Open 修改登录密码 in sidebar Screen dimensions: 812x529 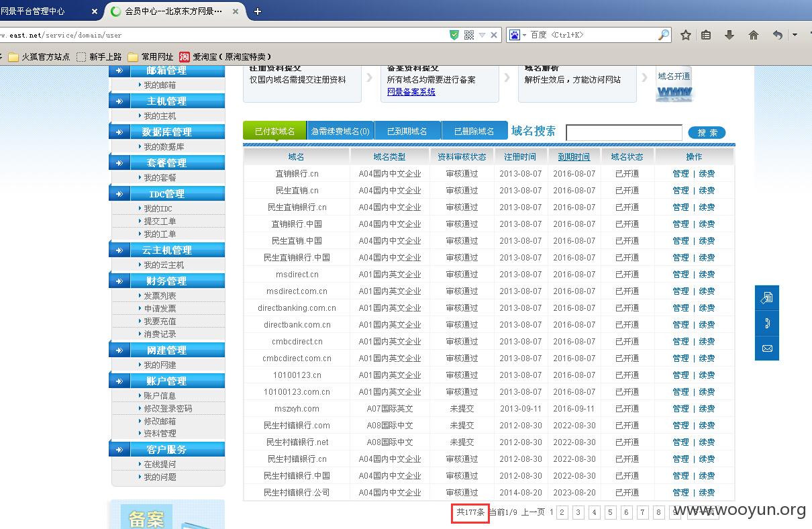168,409
